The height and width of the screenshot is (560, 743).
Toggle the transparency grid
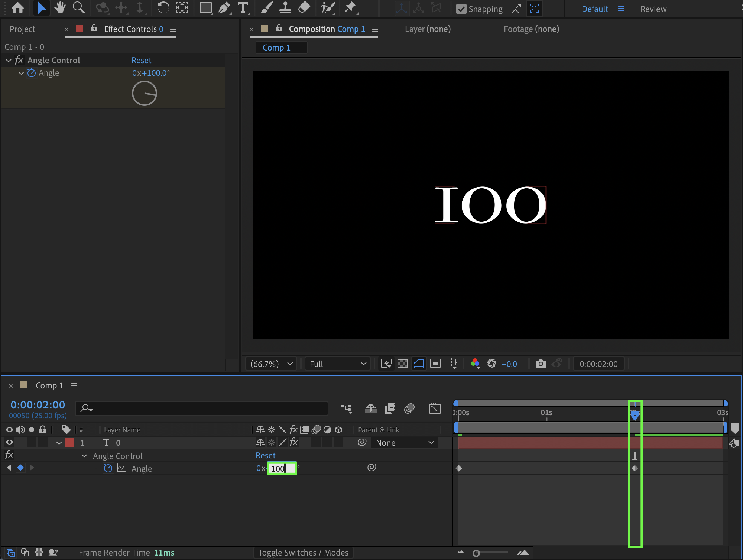[x=403, y=364]
